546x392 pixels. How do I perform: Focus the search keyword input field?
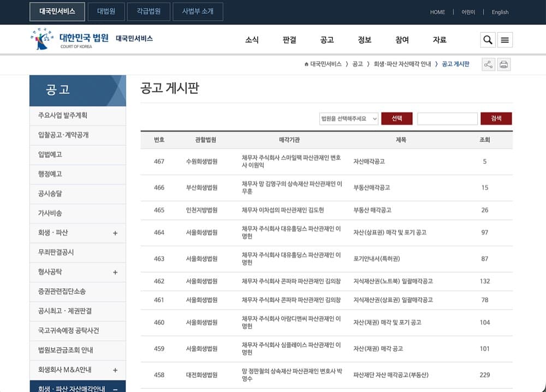coord(448,118)
